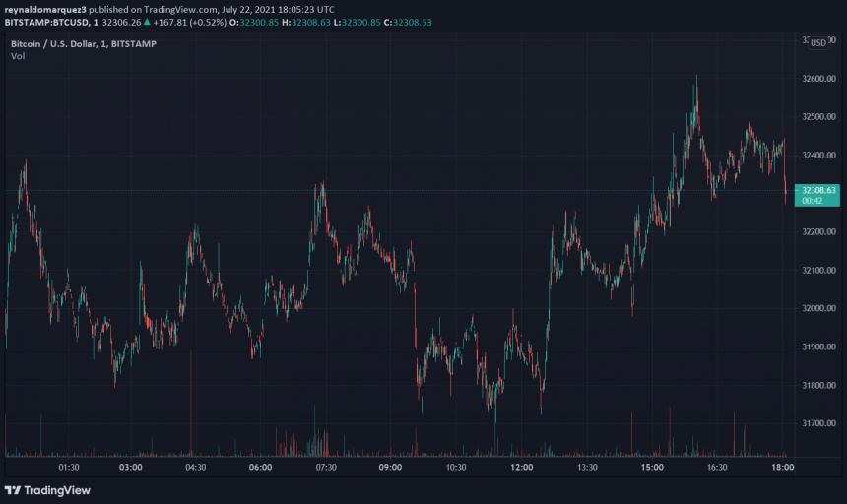Click the tallest red volume bar near 04:30
The height and width of the screenshot is (504, 847).
(x=191, y=404)
